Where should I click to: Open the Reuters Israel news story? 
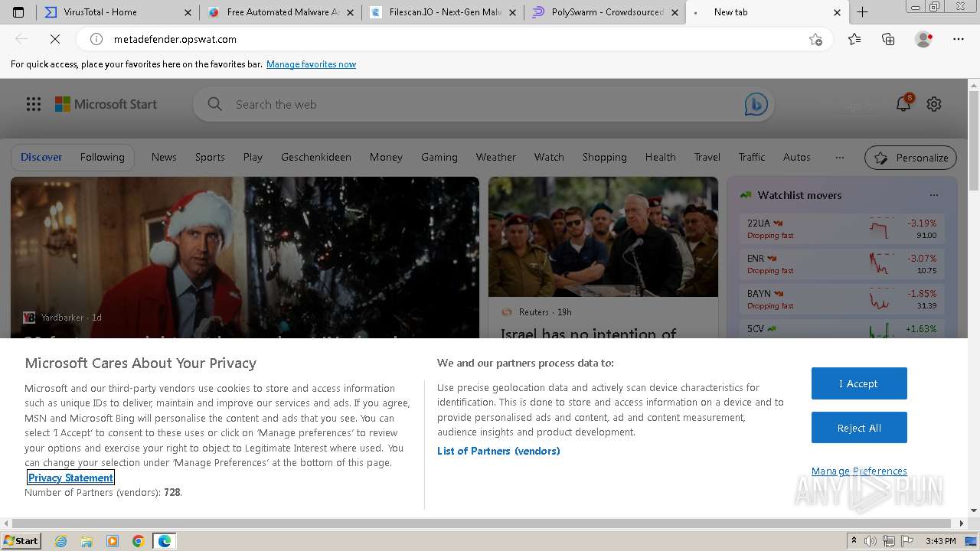coord(603,257)
